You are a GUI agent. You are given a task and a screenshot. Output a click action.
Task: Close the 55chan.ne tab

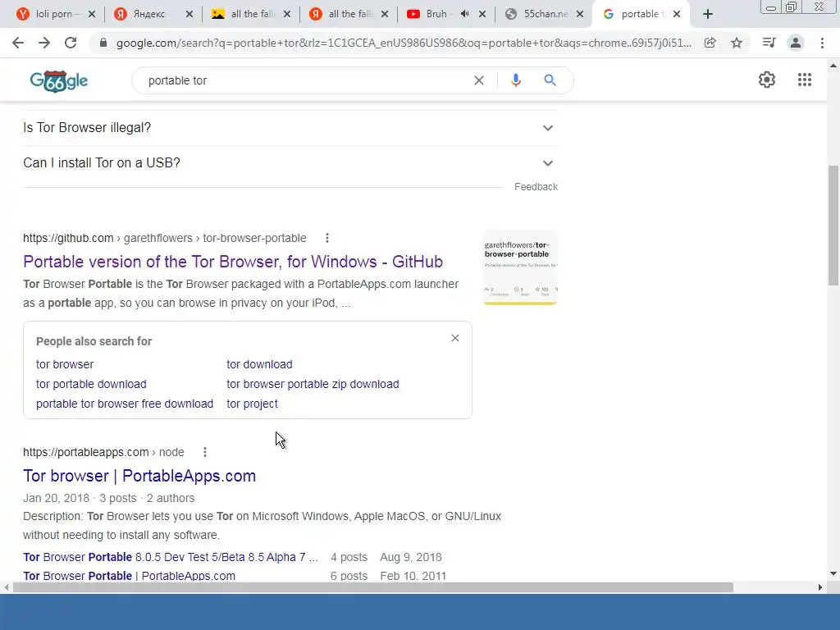(x=580, y=14)
